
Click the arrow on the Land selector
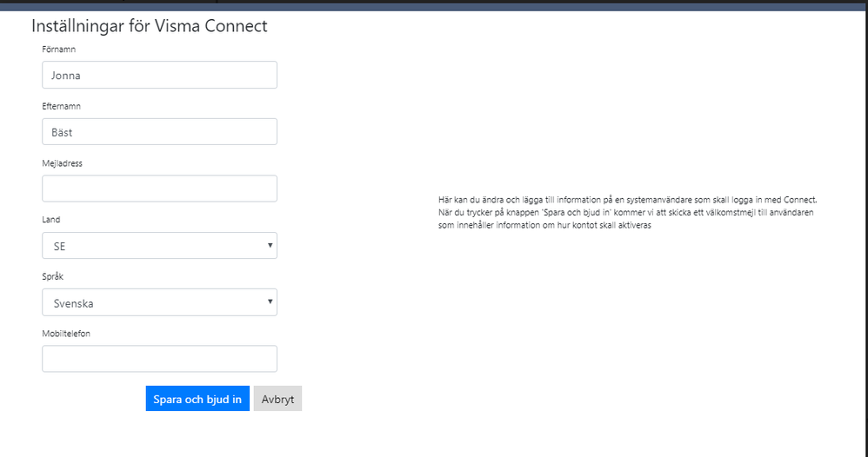click(x=270, y=246)
